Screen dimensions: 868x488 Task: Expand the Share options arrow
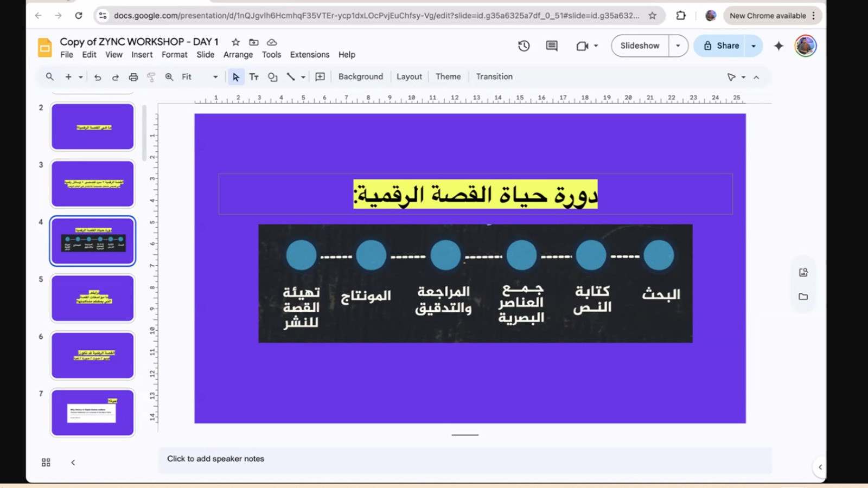[754, 46]
